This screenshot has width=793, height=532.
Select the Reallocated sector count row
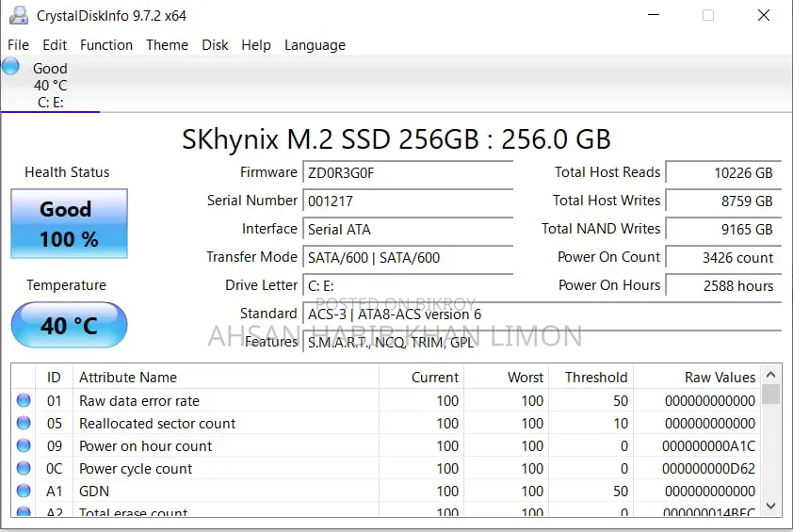tap(386, 424)
